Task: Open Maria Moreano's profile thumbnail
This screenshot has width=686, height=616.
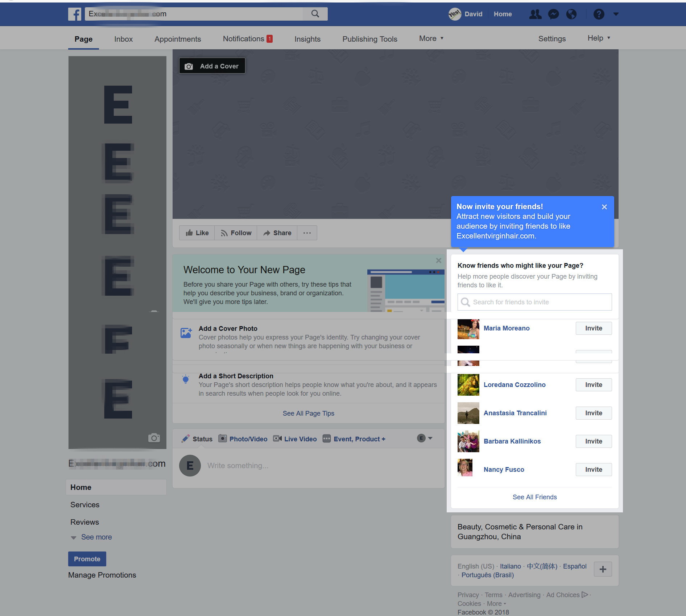Action: tap(468, 329)
